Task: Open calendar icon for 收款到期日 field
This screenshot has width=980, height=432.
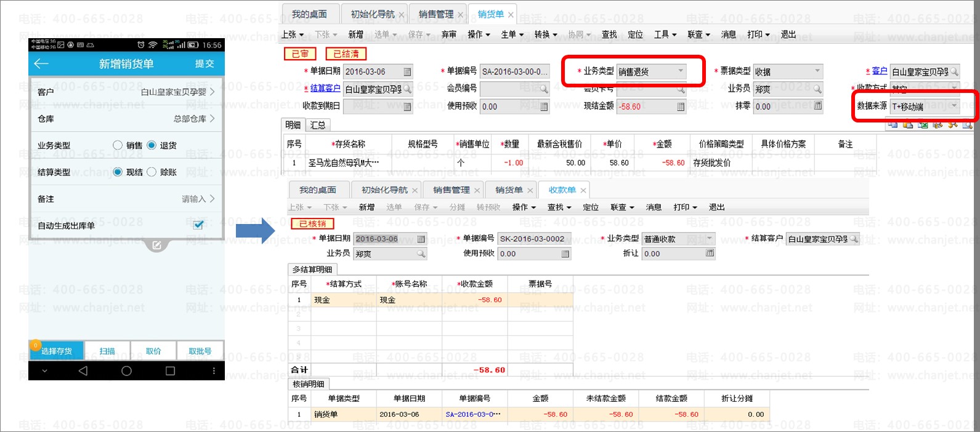Action: [407, 106]
